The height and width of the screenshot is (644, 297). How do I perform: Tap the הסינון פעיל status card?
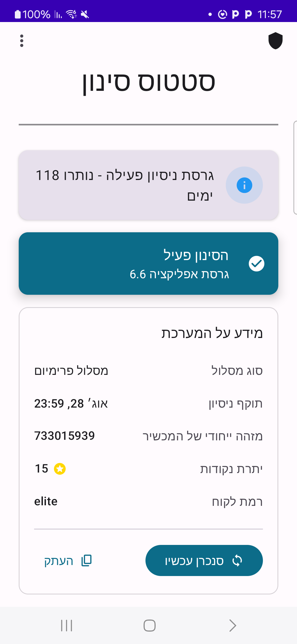(x=148, y=263)
